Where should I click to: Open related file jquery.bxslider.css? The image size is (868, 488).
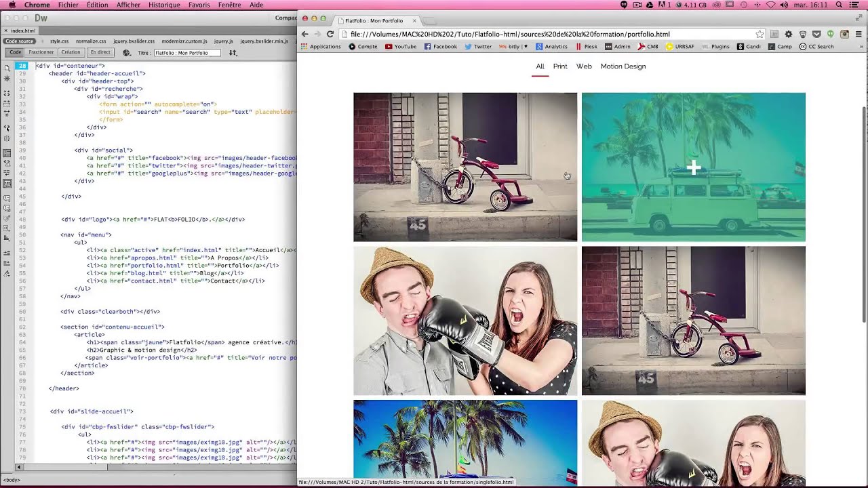pos(134,41)
